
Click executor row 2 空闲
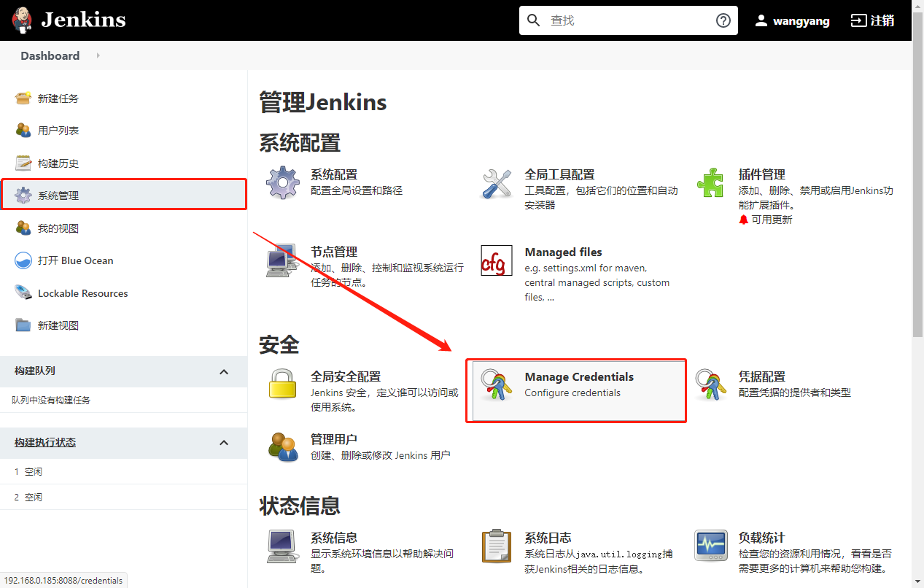tap(123, 497)
